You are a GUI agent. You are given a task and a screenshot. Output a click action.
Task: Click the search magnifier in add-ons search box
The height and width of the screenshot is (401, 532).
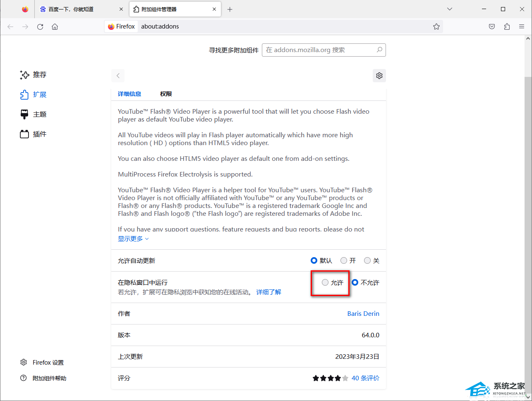coord(379,50)
